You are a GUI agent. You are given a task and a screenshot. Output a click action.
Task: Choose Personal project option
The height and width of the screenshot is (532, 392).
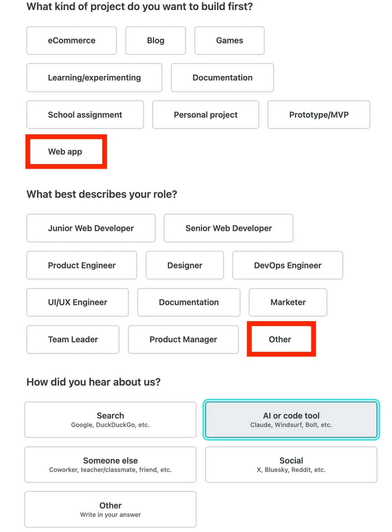point(205,115)
